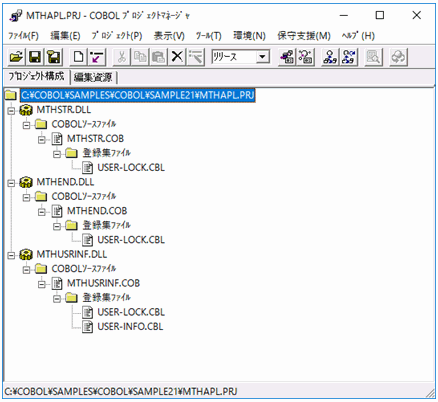Select 登録集ファイル under MTHEND.COB
The image size is (438, 402).
tap(106, 226)
